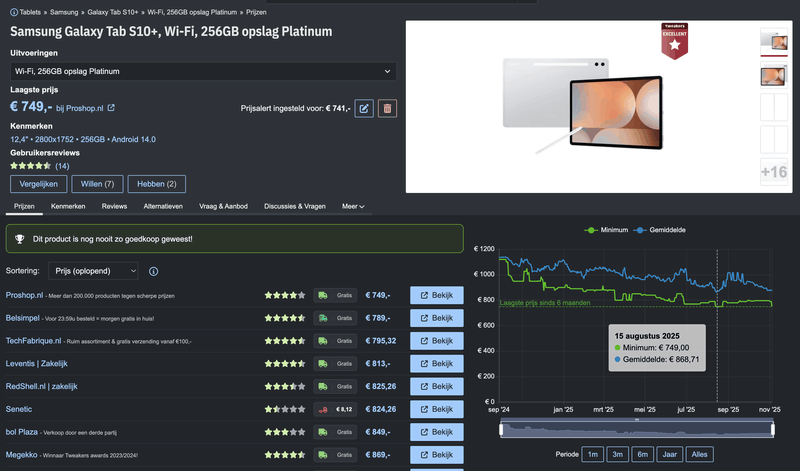The width and height of the screenshot is (800, 471).
Task: Click shipping cost icon in Senetic row
Action: (323, 409)
